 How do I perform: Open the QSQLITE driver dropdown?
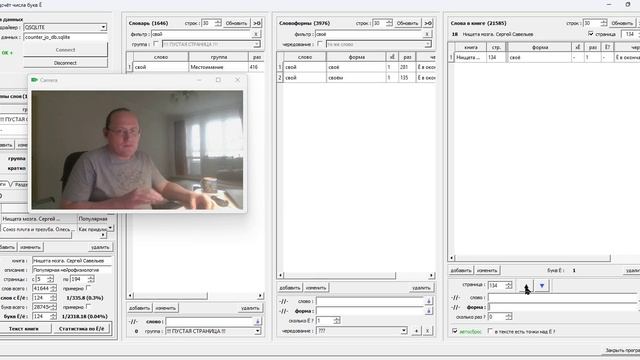(x=103, y=27)
